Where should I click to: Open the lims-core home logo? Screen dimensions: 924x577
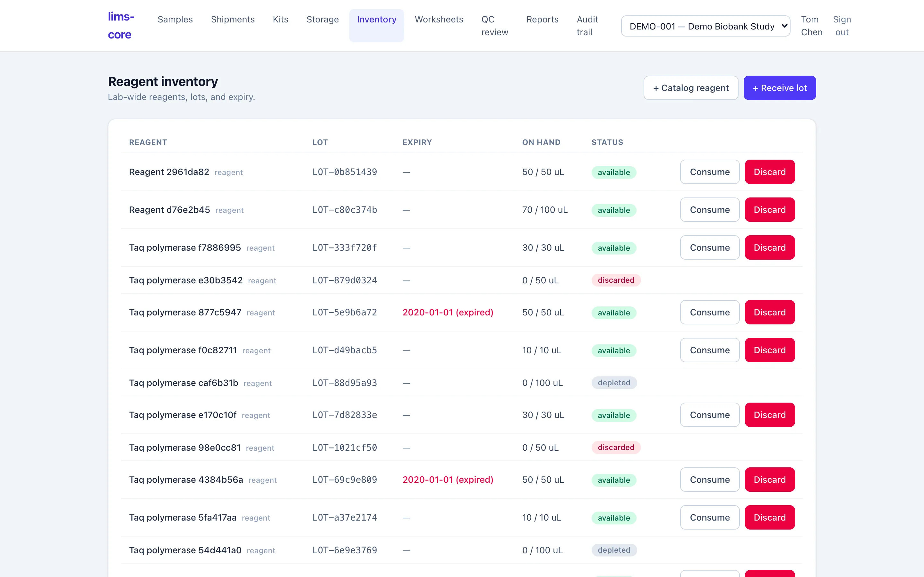point(121,26)
